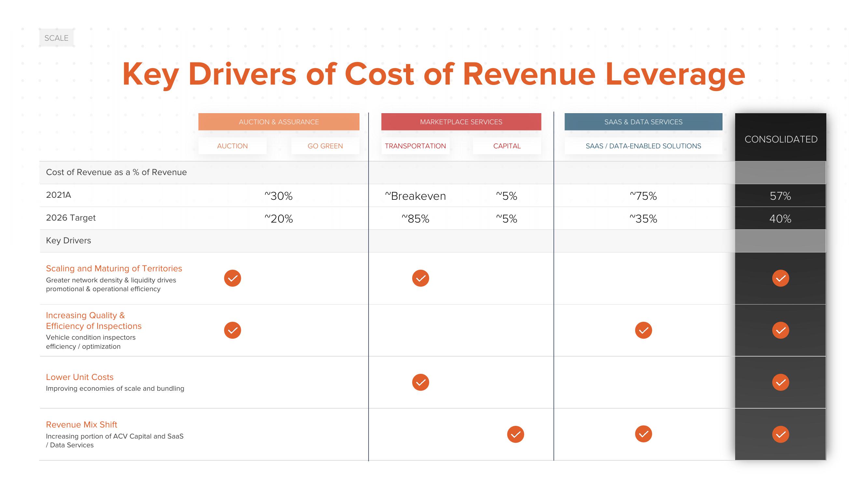Click the ~20% value for Auction 2026 Target
The height and width of the screenshot is (488, 868).
click(x=278, y=219)
